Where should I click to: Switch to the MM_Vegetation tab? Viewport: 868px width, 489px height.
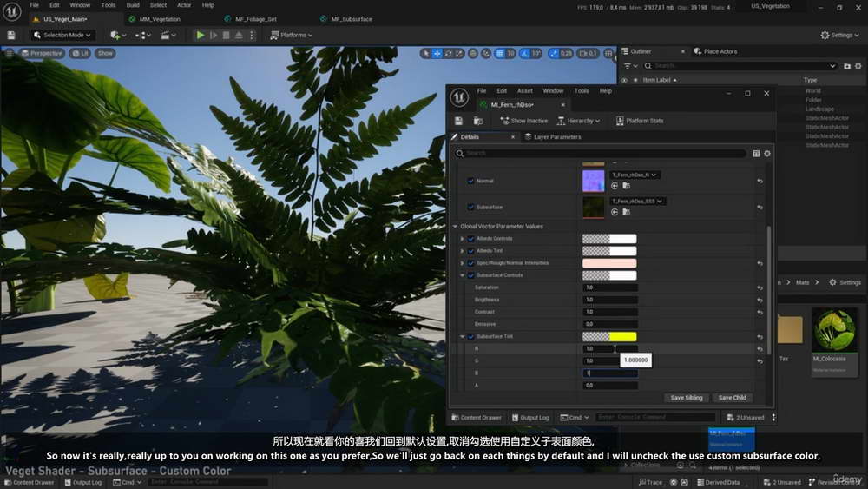point(160,19)
